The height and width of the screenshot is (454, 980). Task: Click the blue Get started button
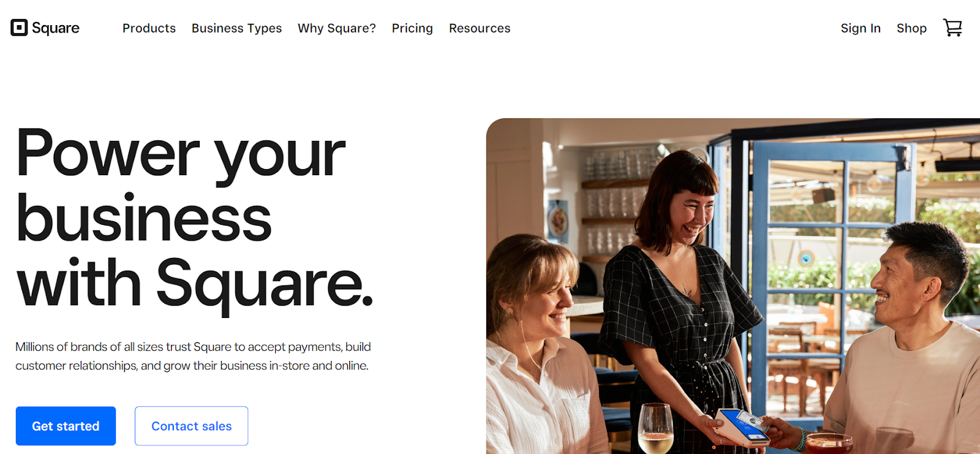click(x=66, y=426)
